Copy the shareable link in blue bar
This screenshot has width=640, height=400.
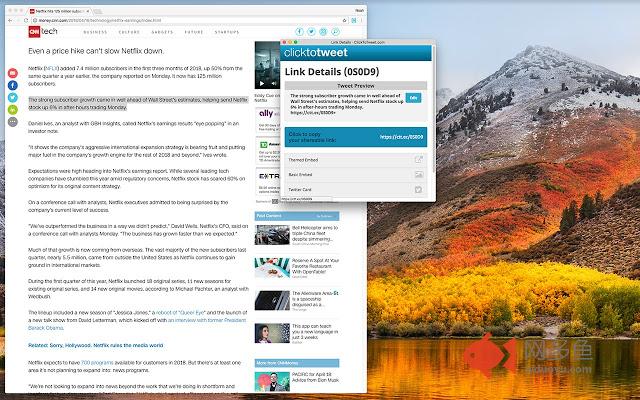356,137
